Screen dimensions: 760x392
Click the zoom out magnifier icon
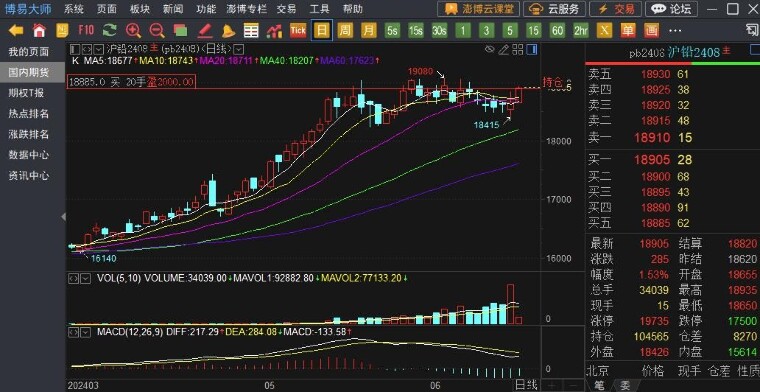pos(157,31)
